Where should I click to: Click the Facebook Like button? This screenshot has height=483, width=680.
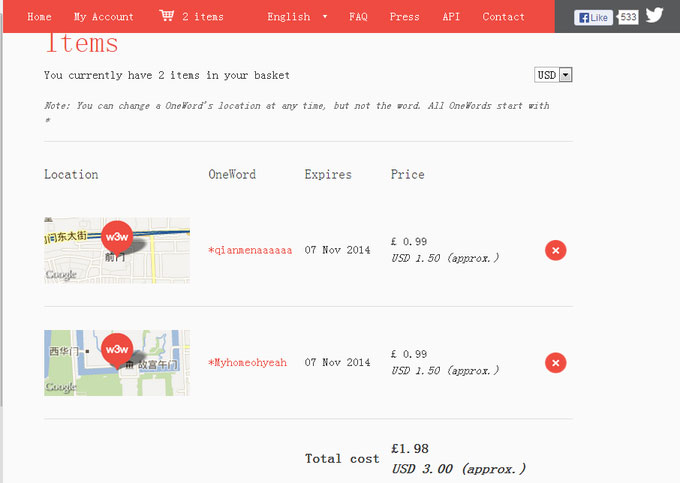tap(593, 17)
